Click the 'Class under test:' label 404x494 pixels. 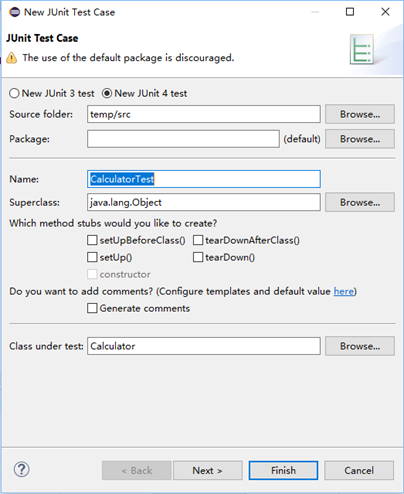pos(46,346)
